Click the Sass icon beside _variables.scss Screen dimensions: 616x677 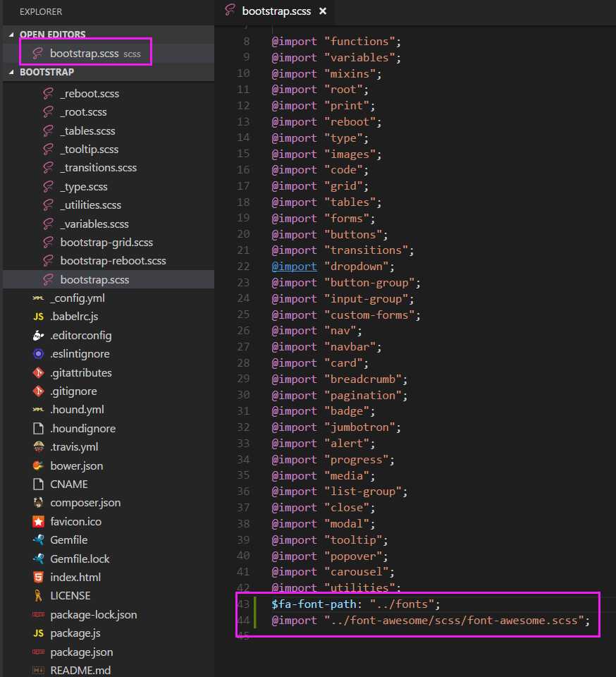[49, 224]
